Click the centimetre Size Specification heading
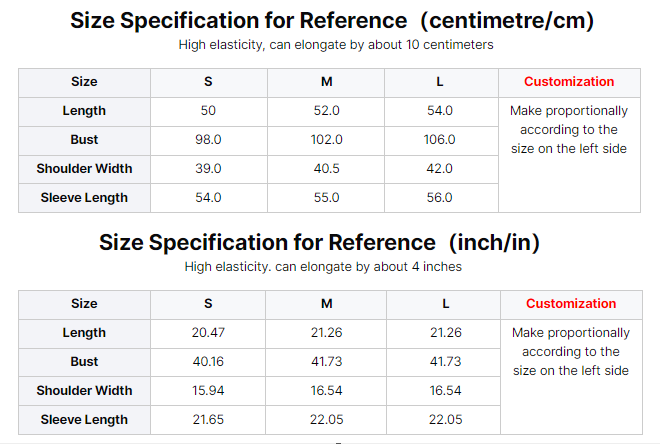 (x=329, y=21)
